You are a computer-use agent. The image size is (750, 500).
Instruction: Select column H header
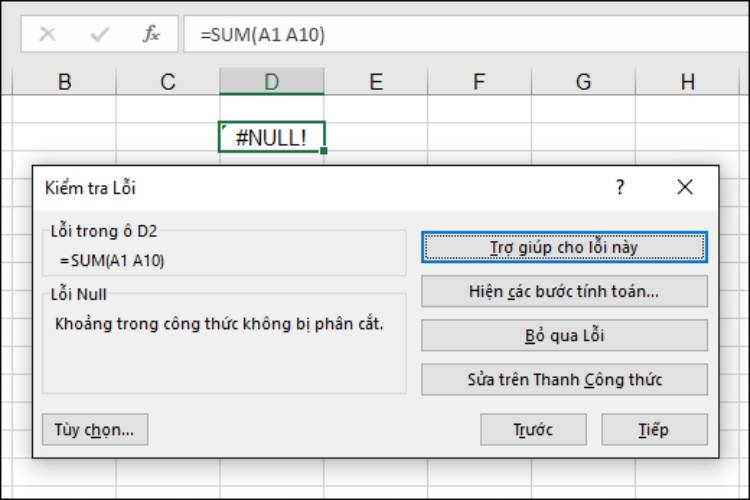(x=688, y=82)
